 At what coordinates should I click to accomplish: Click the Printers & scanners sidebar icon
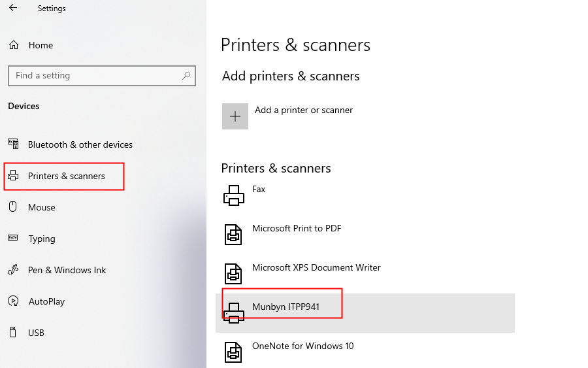(x=13, y=175)
